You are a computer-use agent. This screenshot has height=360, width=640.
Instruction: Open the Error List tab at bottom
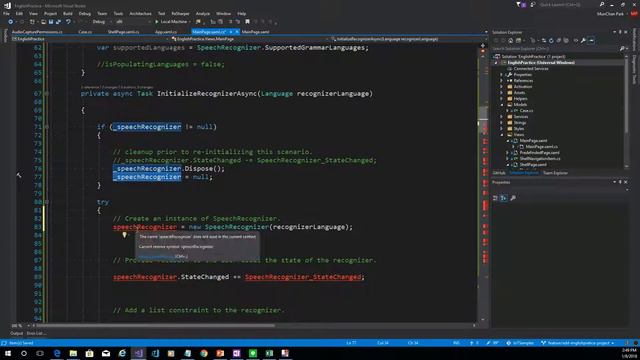tap(36, 333)
